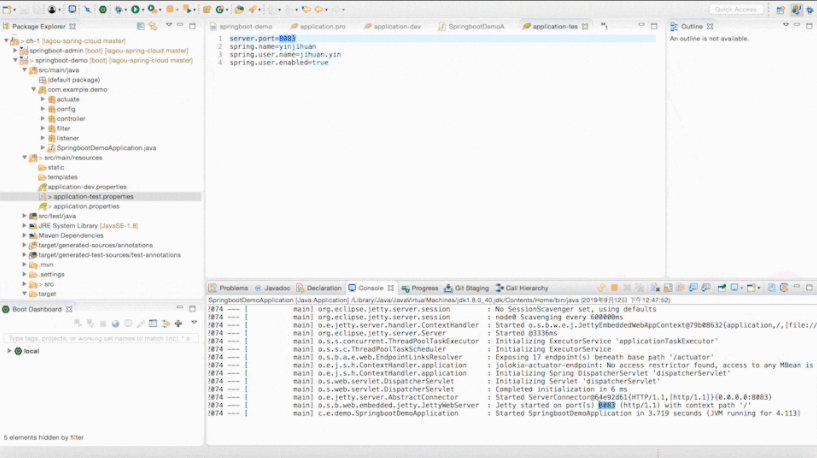
Task: Expand the controller package
Action: [43, 118]
